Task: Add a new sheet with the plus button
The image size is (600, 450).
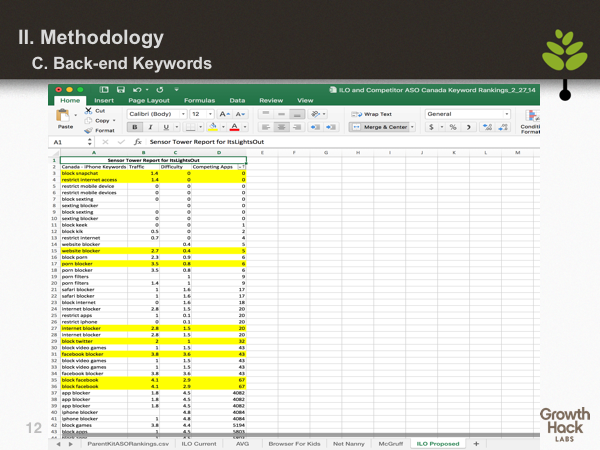Action: click(x=476, y=444)
